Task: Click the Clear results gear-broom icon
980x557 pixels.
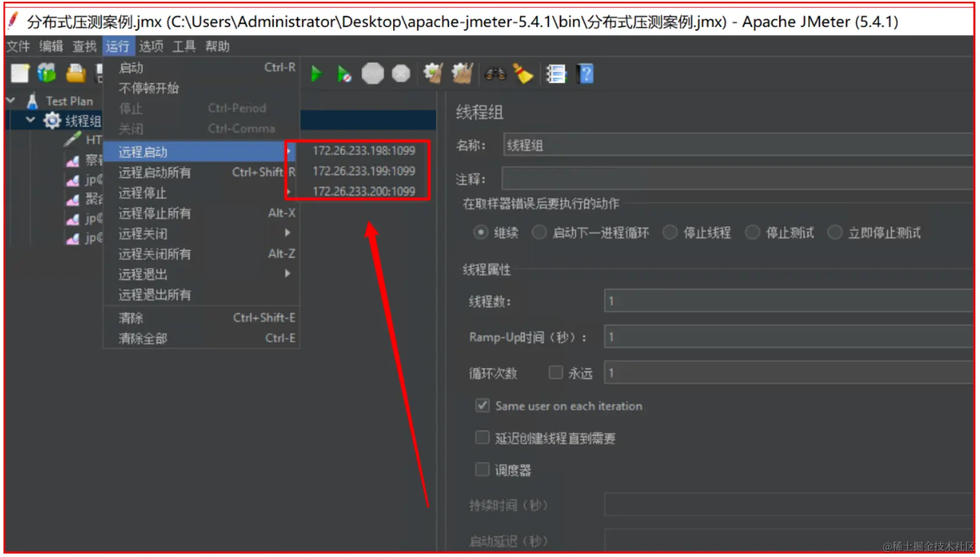Action: (433, 73)
